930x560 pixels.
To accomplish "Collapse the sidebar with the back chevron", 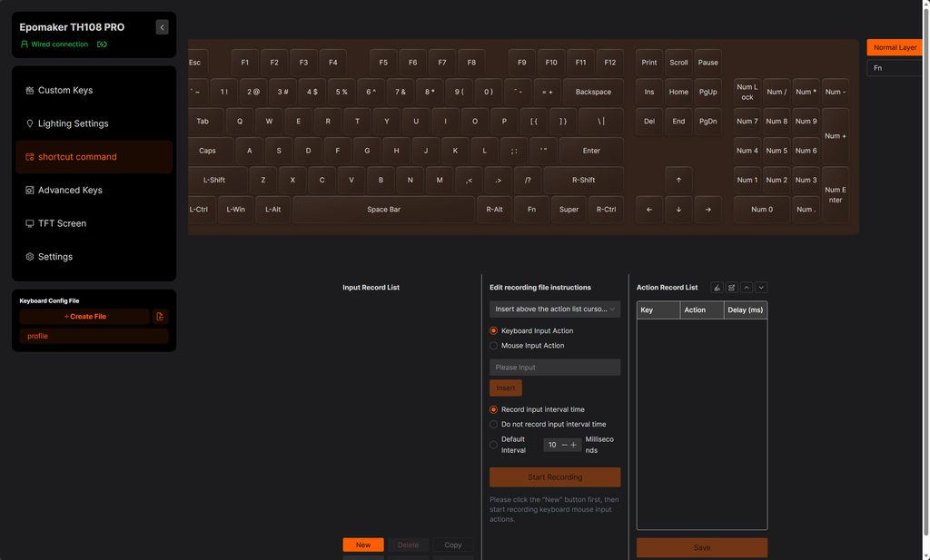I will (x=162, y=27).
